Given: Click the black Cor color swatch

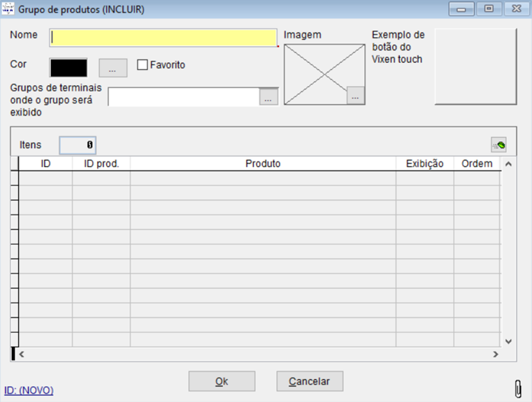Looking at the screenshot, I should [x=69, y=67].
